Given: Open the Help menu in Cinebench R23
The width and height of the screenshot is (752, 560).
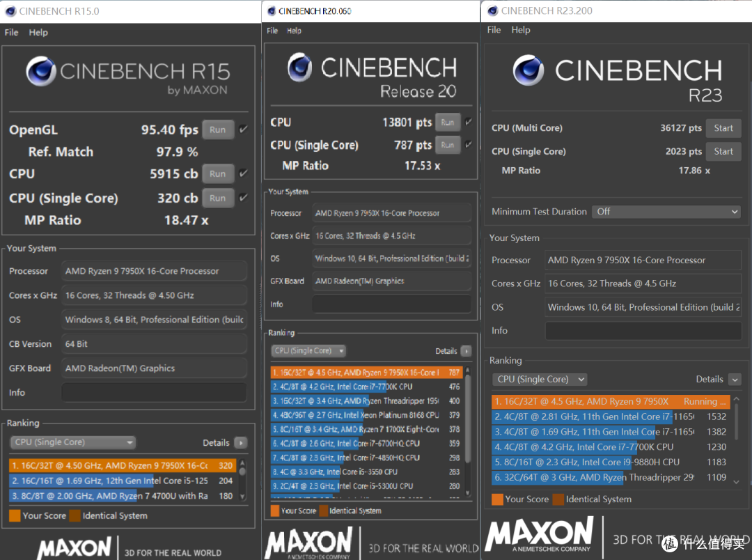Looking at the screenshot, I should [x=521, y=30].
